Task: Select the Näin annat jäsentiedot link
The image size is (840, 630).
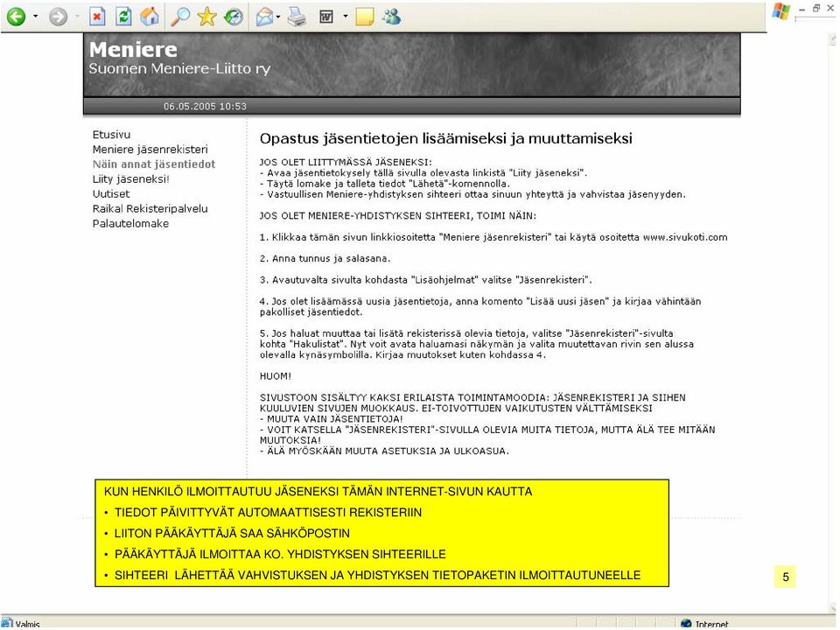Action: tap(154, 164)
